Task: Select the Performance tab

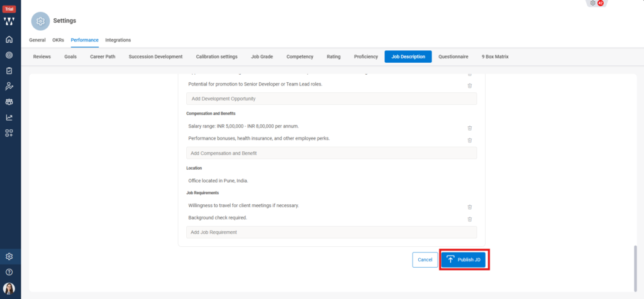Action: point(85,40)
